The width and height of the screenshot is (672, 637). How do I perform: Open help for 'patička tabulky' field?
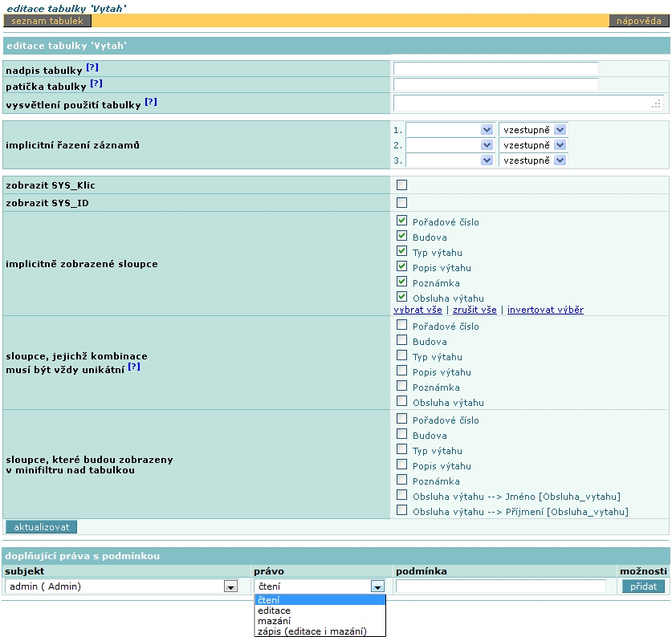click(96, 83)
